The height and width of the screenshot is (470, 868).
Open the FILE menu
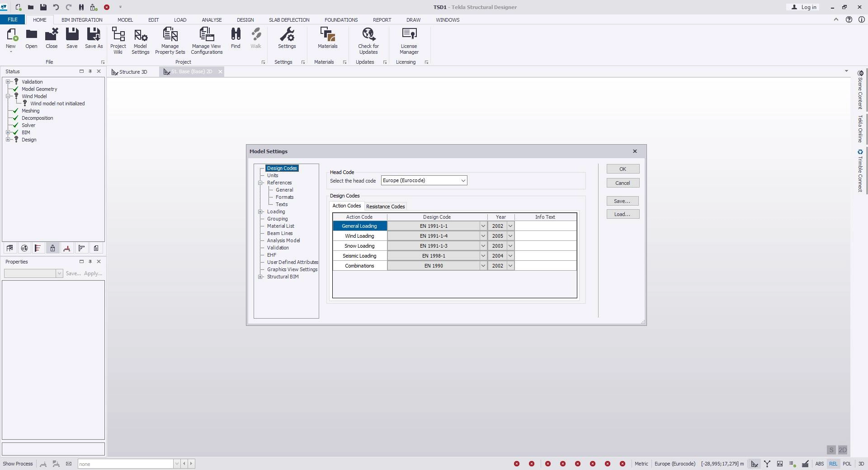tap(13, 20)
